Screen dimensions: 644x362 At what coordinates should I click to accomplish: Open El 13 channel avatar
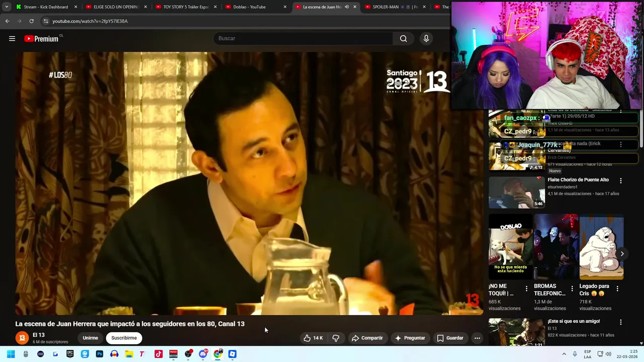coord(22,338)
